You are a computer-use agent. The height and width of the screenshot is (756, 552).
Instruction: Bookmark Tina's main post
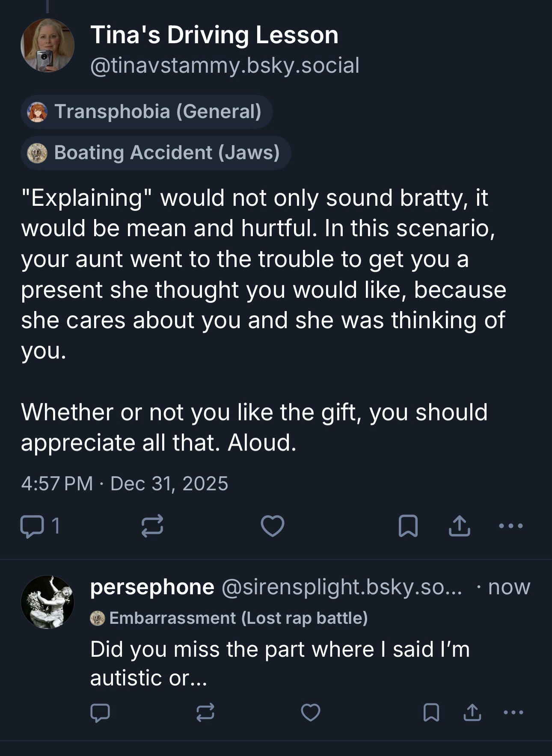pyautogui.click(x=408, y=526)
